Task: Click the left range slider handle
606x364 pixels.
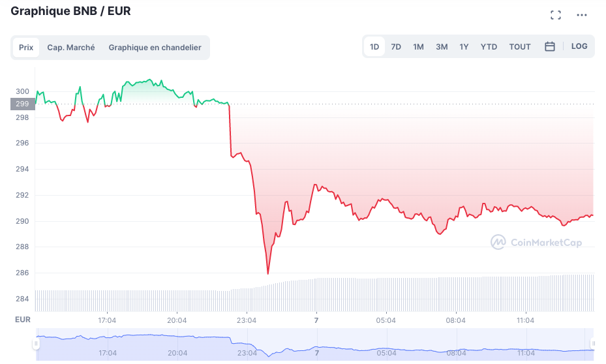Action: click(x=37, y=343)
